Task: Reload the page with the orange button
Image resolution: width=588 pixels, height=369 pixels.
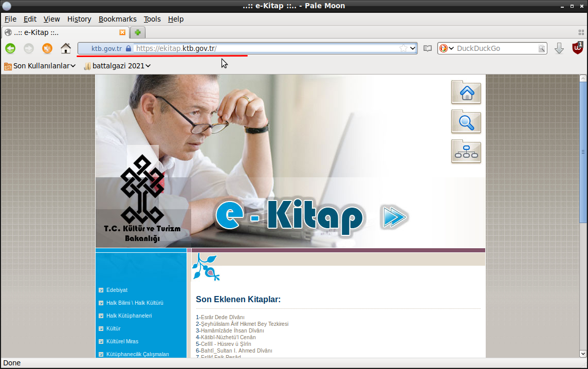Action: 47,48
